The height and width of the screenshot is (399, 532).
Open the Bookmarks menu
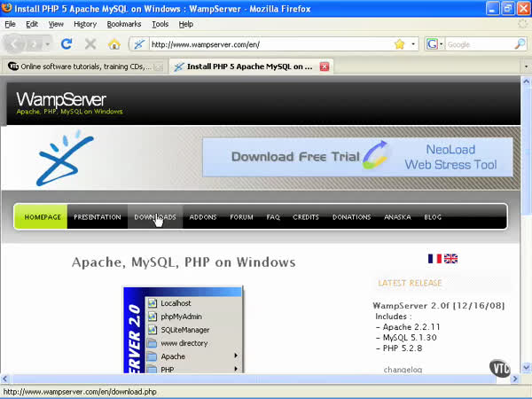click(x=123, y=24)
